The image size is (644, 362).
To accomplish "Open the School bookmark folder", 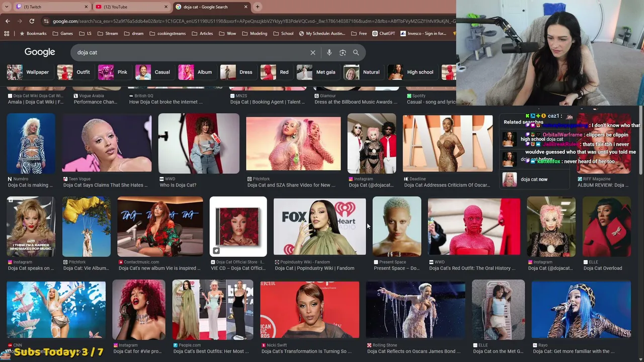I will click(x=283, y=34).
